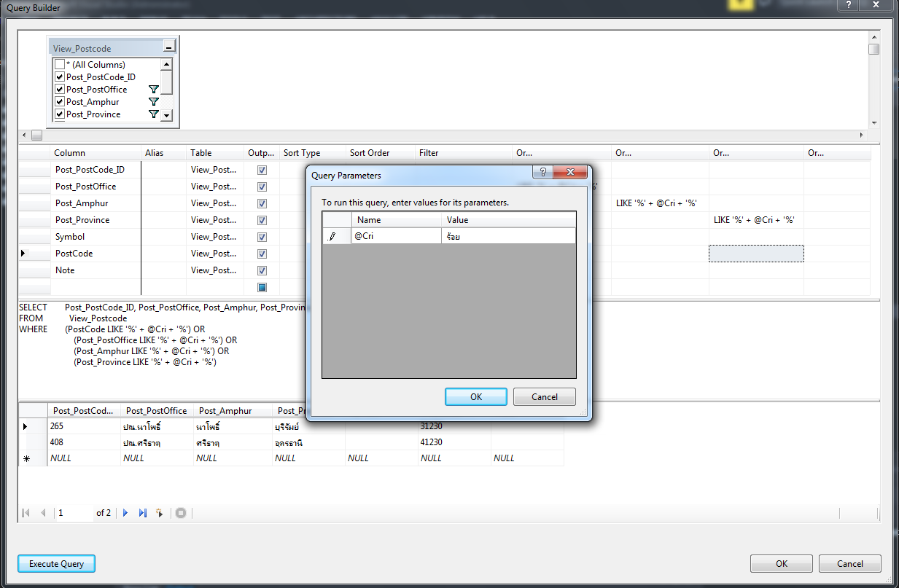The width and height of the screenshot is (899, 588).
Task: Select row marker arrow beside result row 265
Action: (x=26, y=426)
